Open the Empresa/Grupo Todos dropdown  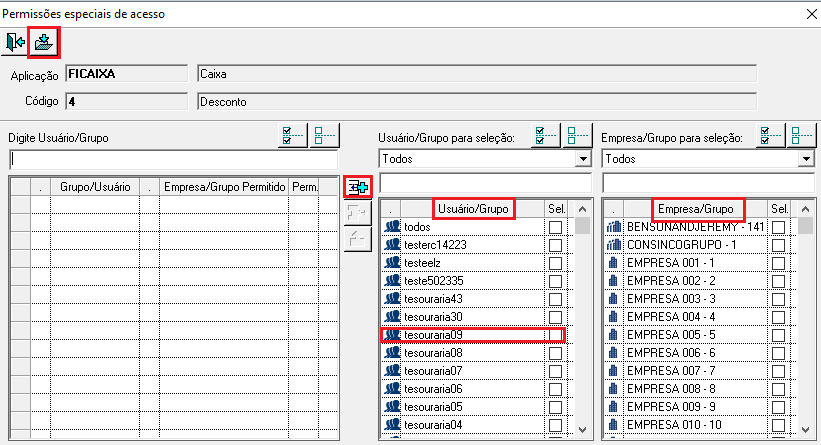coord(806,159)
